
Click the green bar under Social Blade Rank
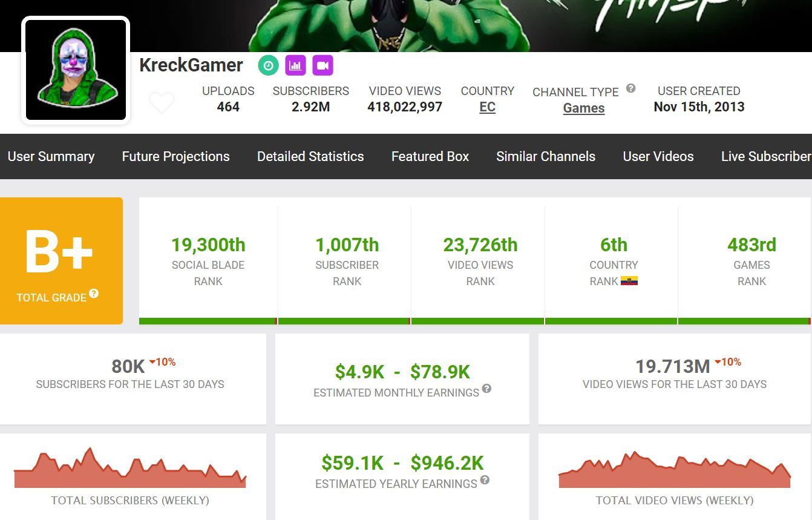click(x=208, y=321)
